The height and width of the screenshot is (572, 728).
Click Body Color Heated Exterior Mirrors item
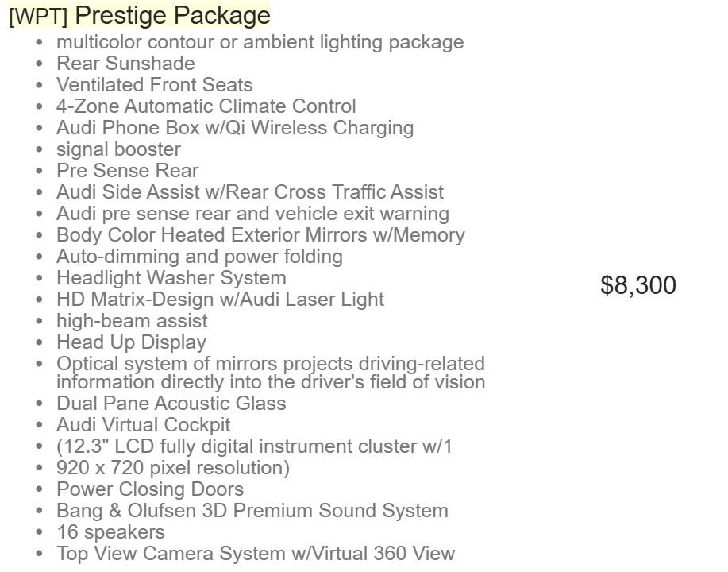click(x=260, y=235)
